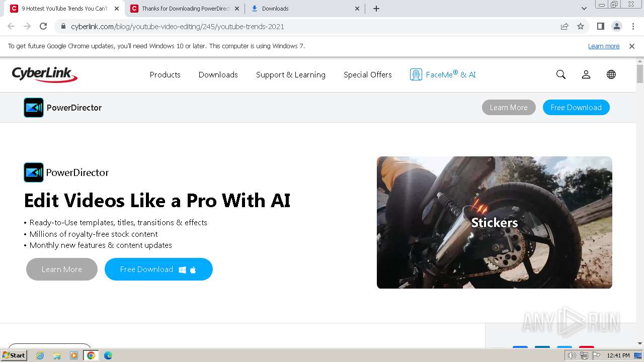Viewport: 644px width, 362px height.
Task: Open the volume control in tray
Action: (x=572, y=355)
